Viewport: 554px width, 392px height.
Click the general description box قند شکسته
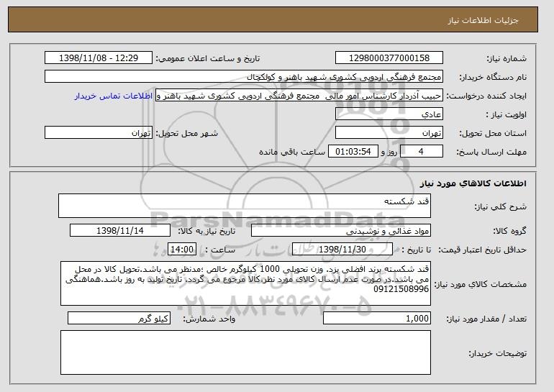(245, 206)
